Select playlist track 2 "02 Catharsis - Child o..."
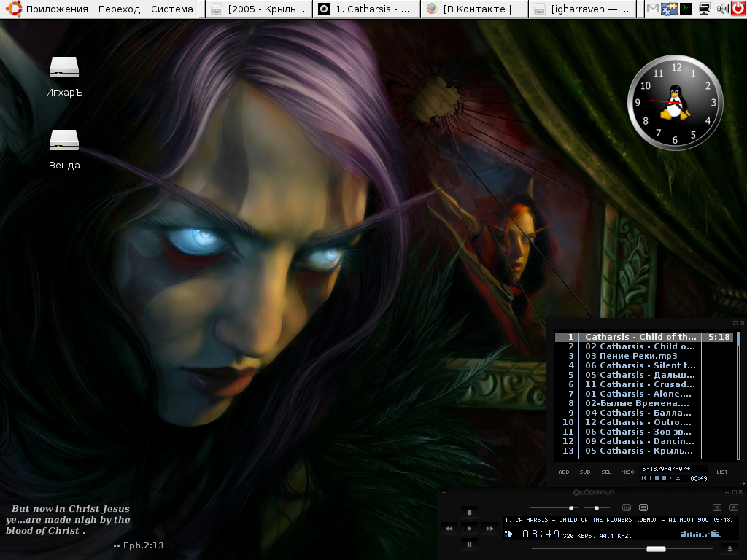Screen dimensions: 747x560 643,346
